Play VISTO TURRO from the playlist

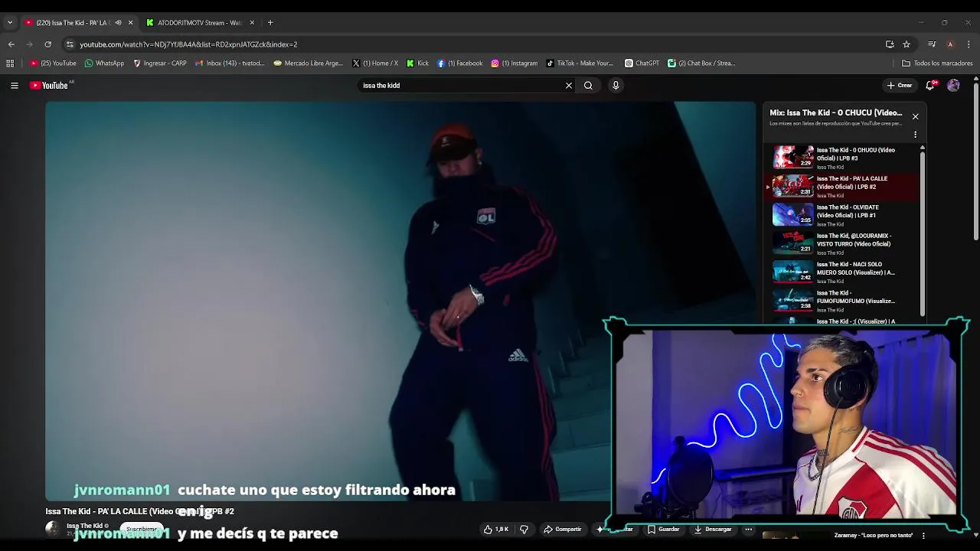[841, 243]
